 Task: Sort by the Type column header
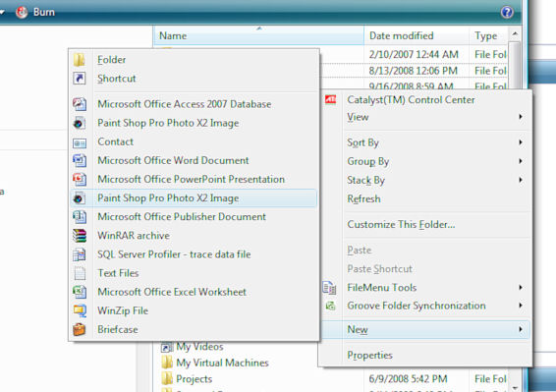point(488,35)
